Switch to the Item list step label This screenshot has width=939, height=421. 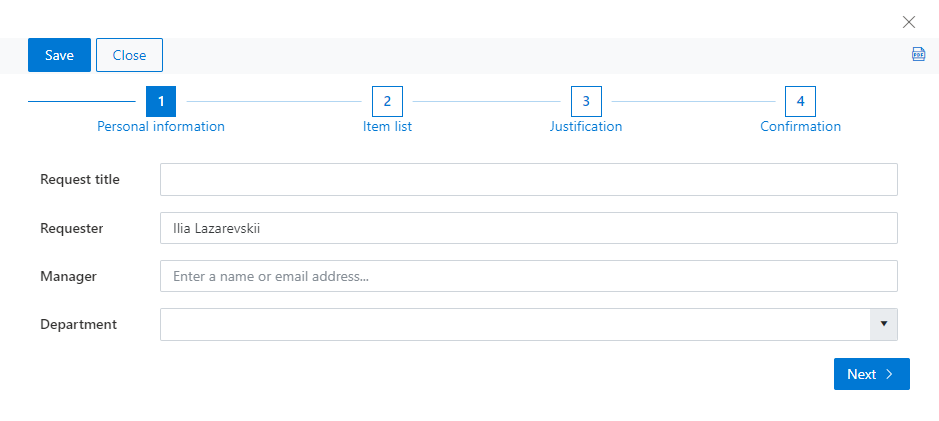coord(387,126)
